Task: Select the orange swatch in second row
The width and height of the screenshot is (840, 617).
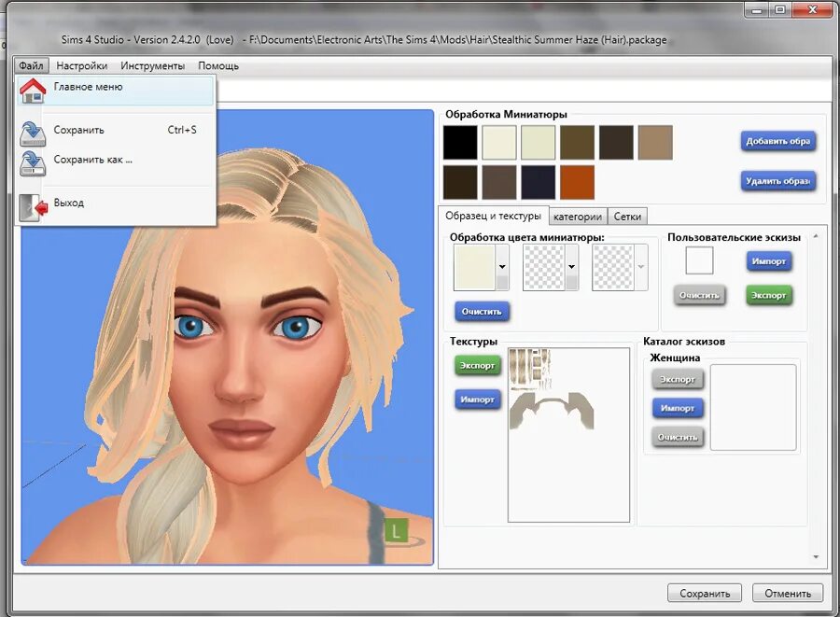Action: (x=578, y=182)
